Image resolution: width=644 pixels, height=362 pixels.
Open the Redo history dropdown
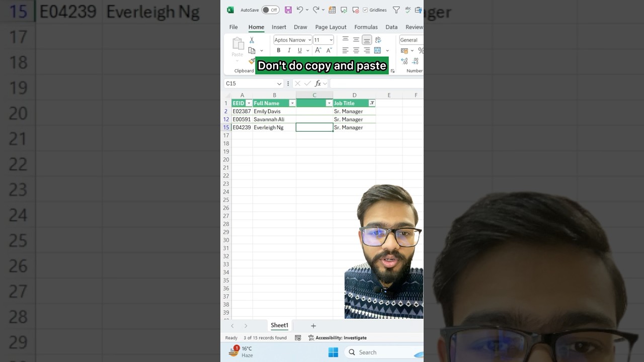(323, 10)
